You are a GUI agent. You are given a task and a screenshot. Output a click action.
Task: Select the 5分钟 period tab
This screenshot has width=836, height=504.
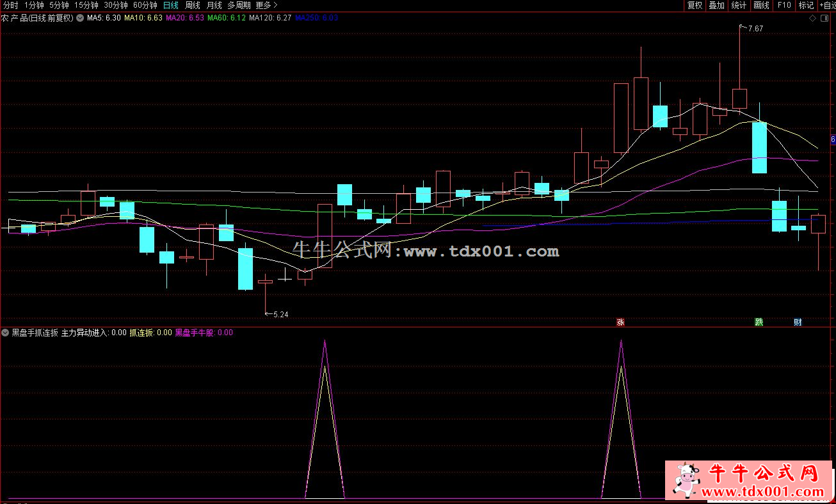(59, 5)
